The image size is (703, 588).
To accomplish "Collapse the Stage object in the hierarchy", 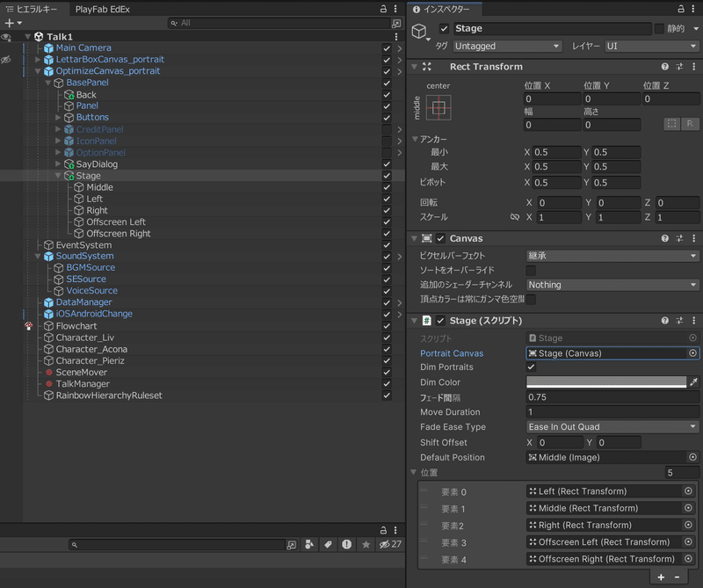I will [x=59, y=176].
